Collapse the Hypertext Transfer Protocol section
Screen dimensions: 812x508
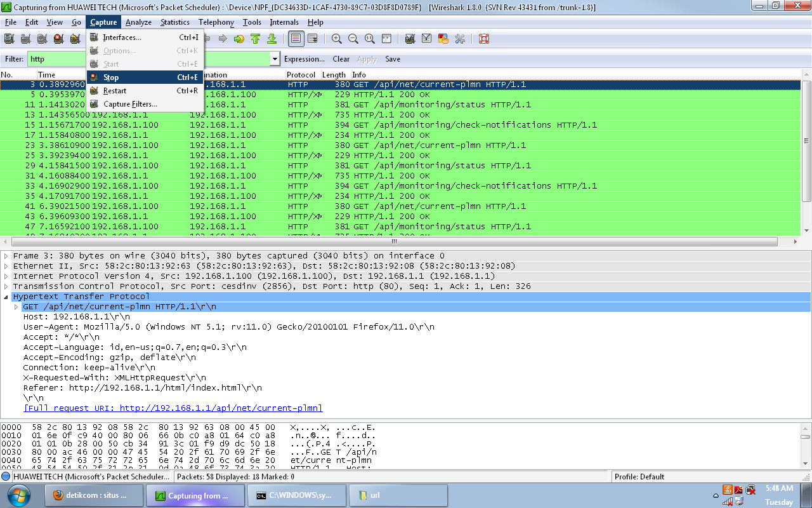click(x=6, y=297)
